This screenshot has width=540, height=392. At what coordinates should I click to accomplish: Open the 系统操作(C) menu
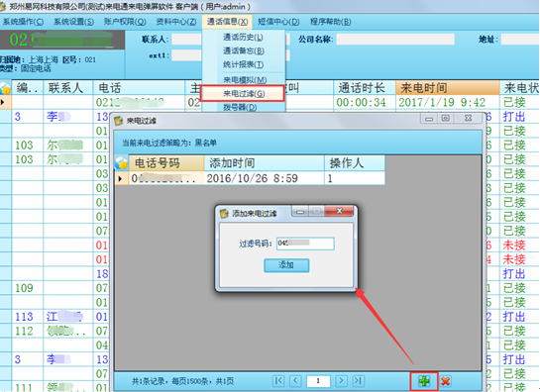pyautogui.click(x=23, y=22)
